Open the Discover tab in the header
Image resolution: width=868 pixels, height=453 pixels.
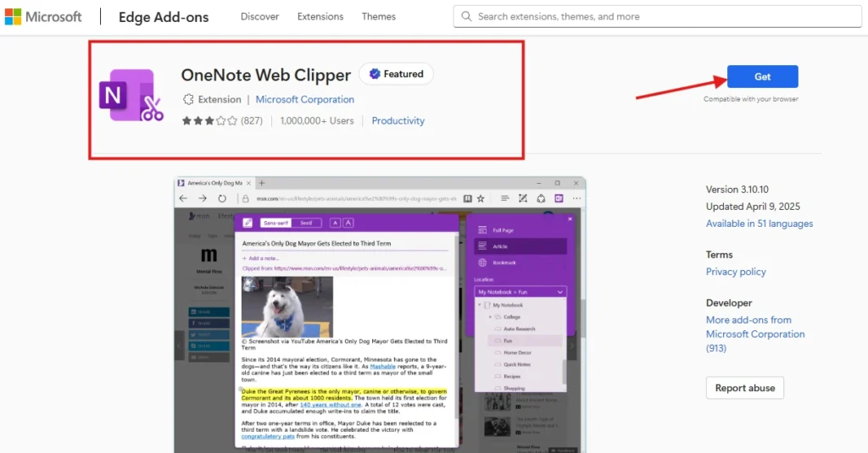click(x=259, y=17)
